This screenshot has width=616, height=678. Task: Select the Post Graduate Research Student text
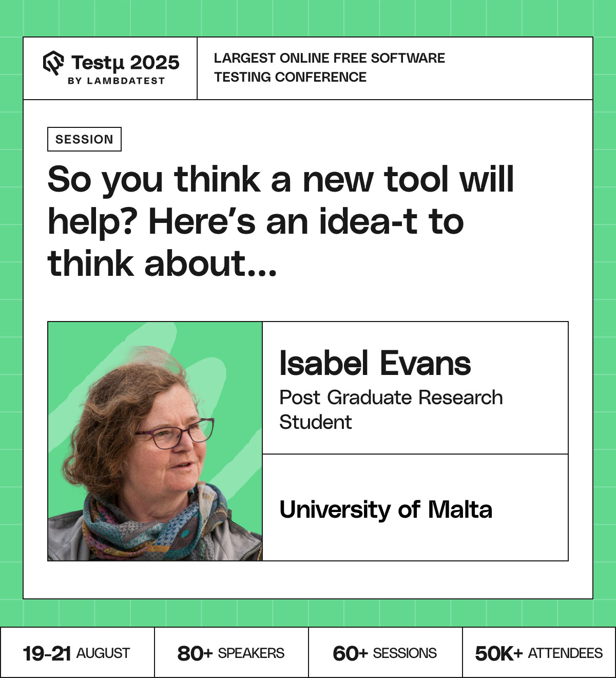click(x=391, y=409)
